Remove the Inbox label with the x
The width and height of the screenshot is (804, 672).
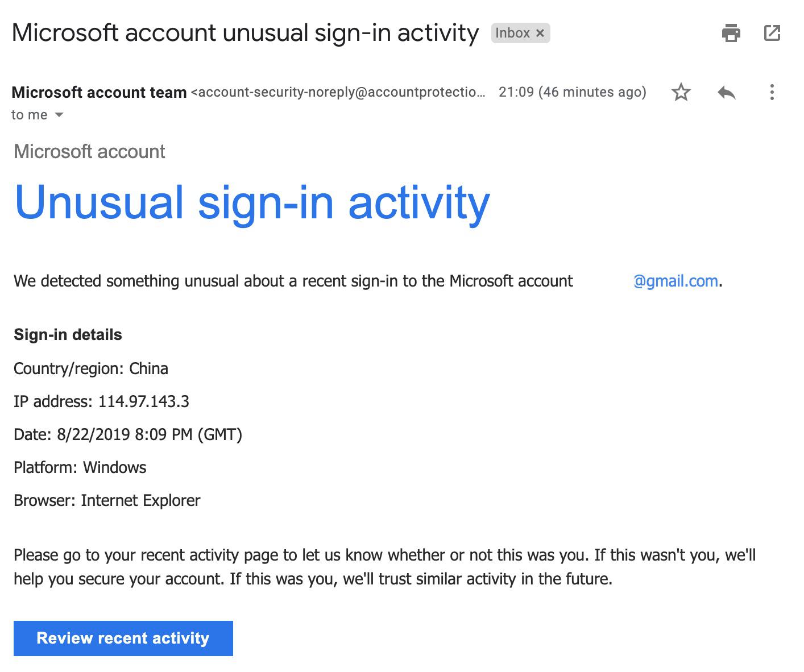point(540,34)
